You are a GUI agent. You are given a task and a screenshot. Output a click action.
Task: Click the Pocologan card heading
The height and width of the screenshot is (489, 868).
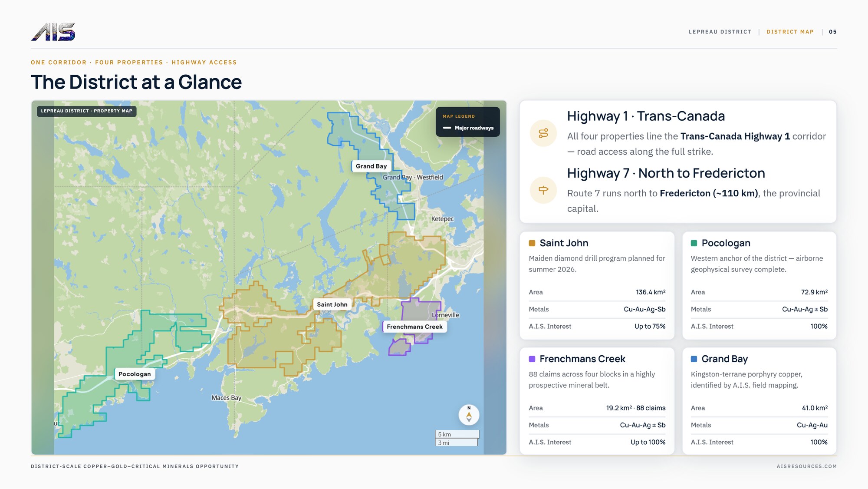726,243
